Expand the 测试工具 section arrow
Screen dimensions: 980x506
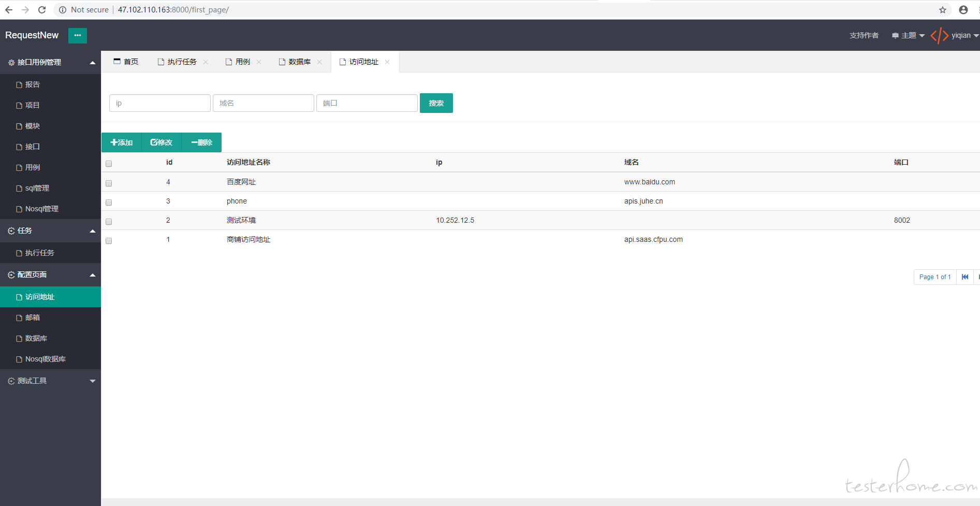click(93, 381)
